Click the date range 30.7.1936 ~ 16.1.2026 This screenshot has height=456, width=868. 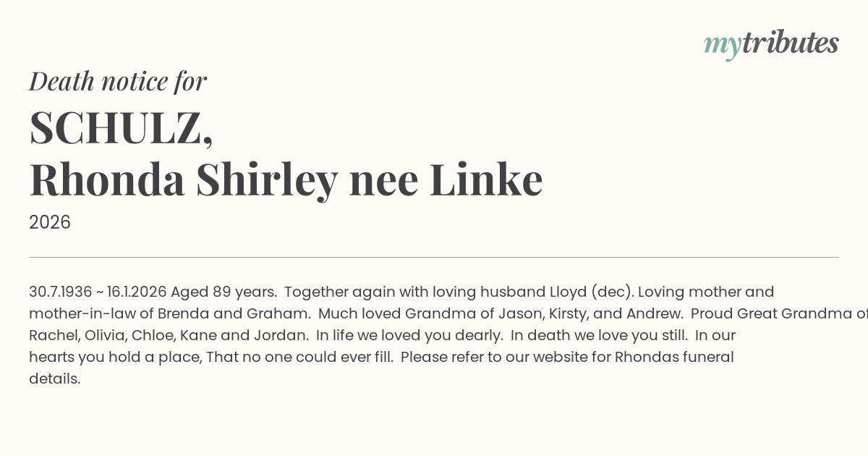coord(98,292)
